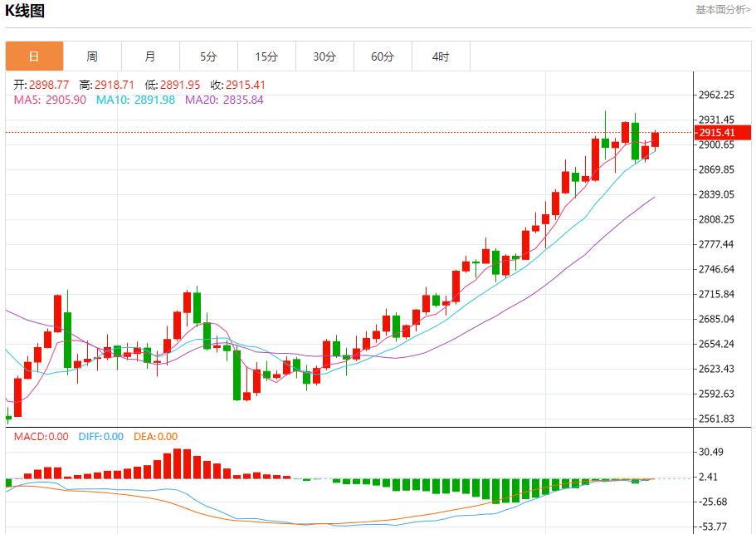Viewport: 756px width, 534px height.
Task: Click the MA5 legend value
Action: 50,100
